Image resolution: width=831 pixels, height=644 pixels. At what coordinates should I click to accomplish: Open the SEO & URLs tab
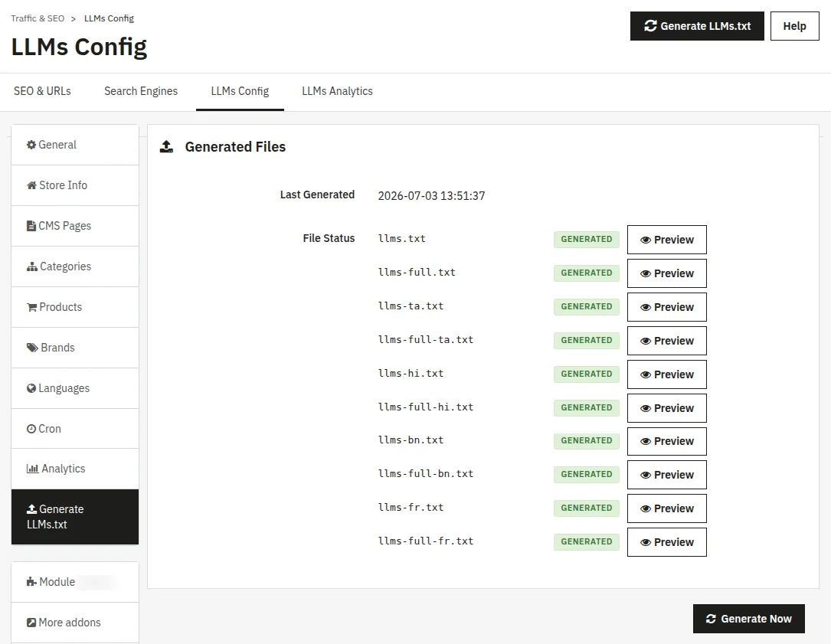(x=42, y=91)
